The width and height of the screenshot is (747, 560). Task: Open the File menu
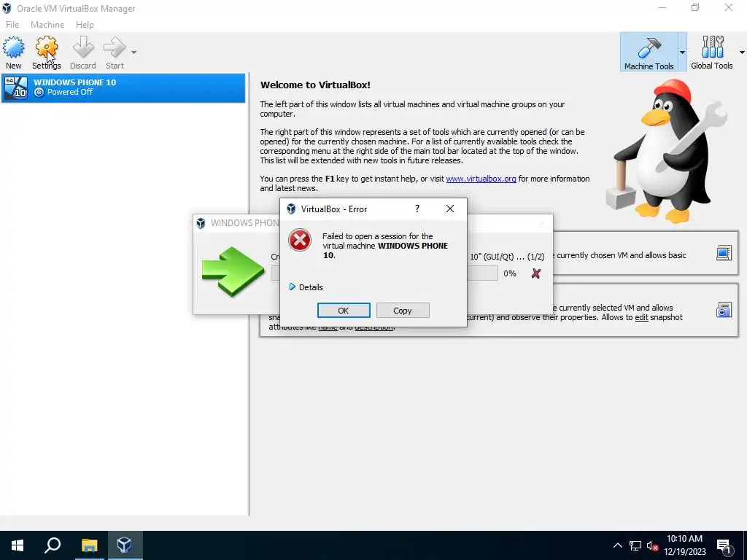coord(12,24)
